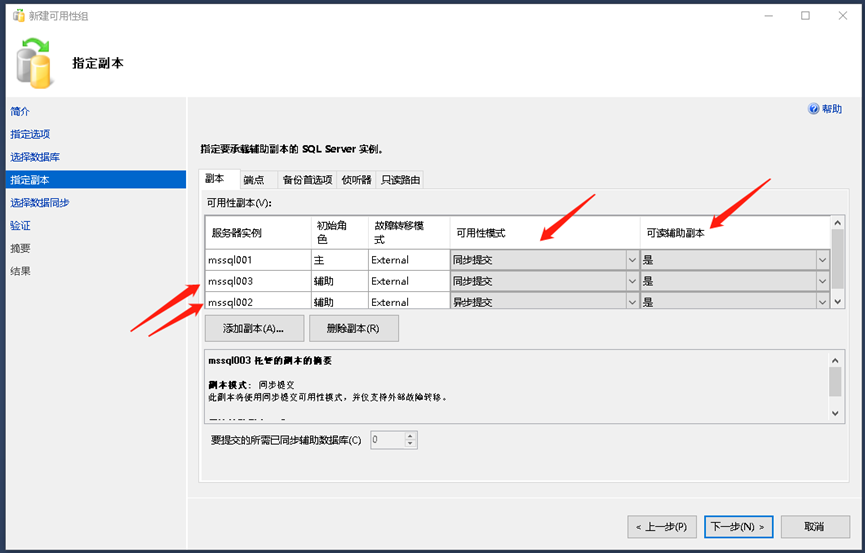Click the small title bar app icon
The image size is (865, 553).
pos(19,15)
